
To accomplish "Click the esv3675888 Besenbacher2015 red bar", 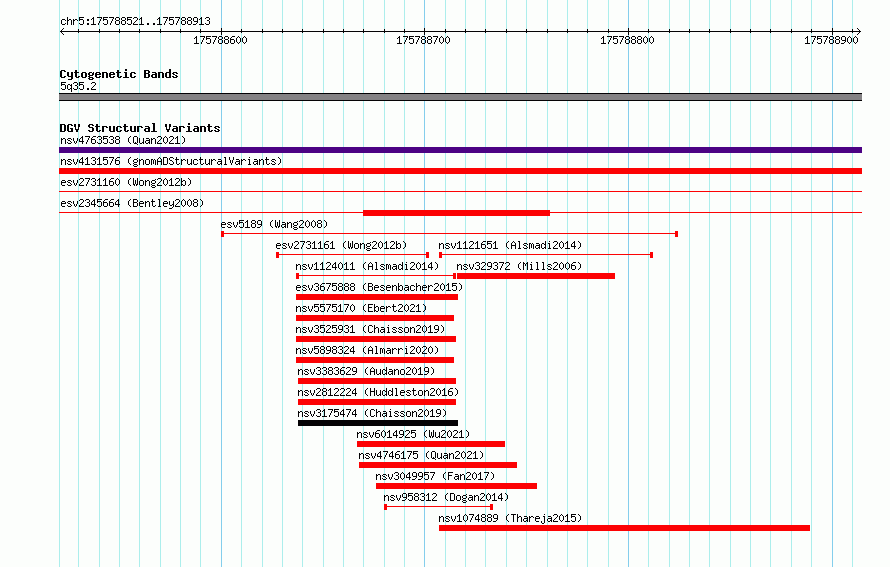I will 377,297.
